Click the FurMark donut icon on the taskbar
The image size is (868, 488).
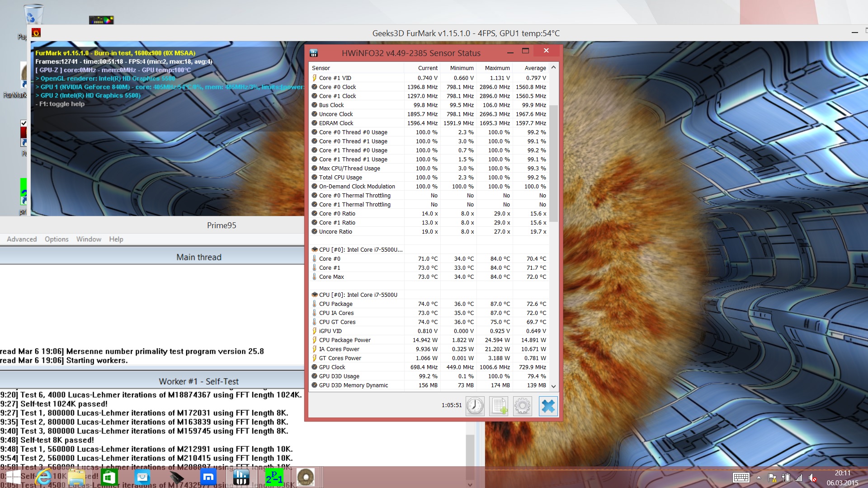click(306, 477)
